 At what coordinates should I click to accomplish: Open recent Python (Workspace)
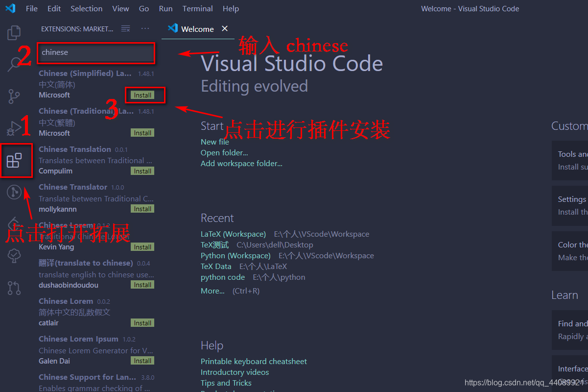tap(235, 256)
